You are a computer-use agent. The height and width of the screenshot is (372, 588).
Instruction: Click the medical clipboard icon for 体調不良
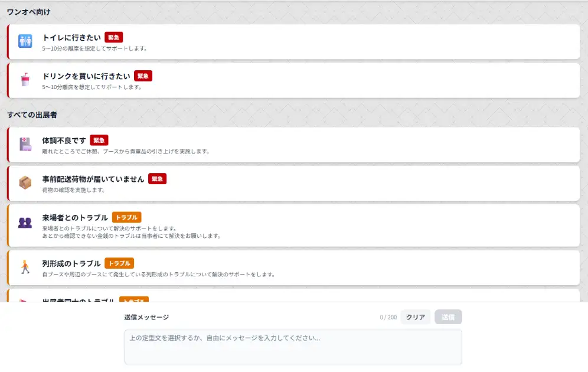(x=25, y=144)
